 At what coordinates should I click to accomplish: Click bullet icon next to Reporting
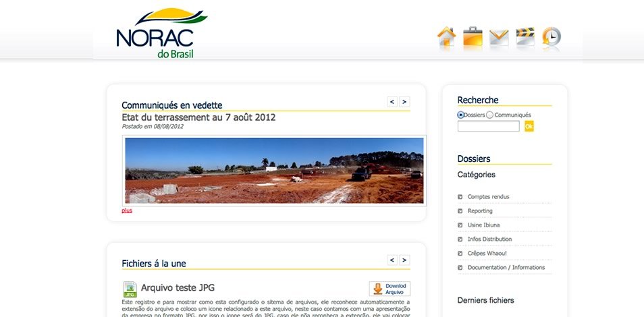pos(460,211)
